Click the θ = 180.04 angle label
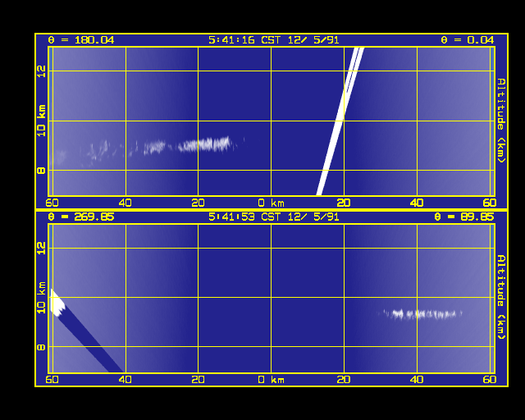Screen dimensions: 525x420 tap(81, 40)
